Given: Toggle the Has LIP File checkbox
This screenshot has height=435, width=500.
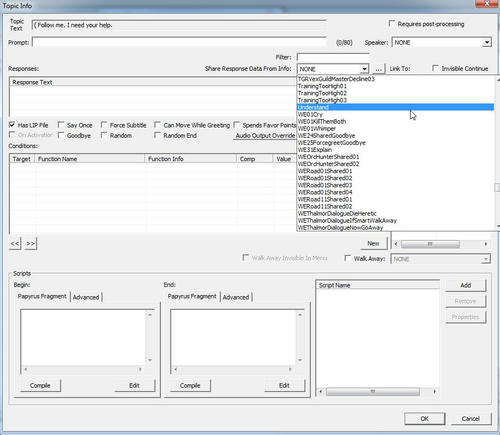Looking at the screenshot, I should 12,125.
